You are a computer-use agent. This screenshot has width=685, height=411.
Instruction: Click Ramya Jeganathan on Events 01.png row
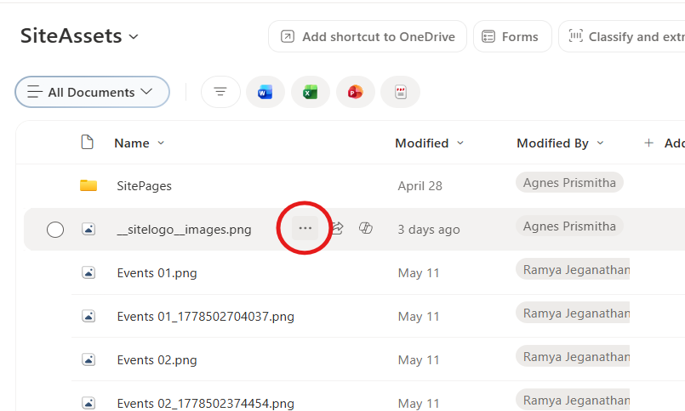573,269
